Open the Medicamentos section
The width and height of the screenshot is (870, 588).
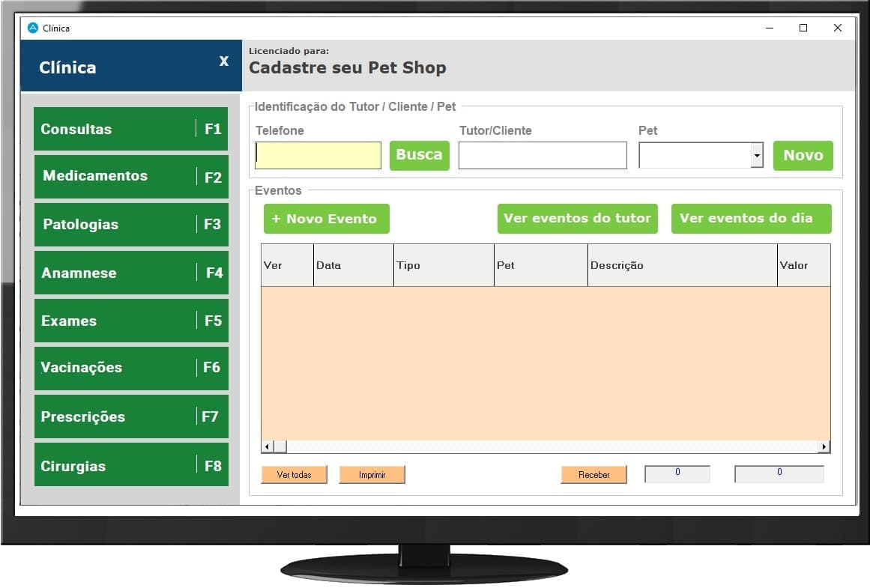pos(130,177)
